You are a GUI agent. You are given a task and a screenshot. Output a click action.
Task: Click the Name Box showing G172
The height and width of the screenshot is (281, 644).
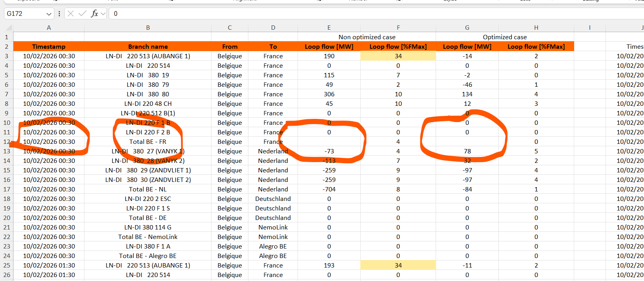point(25,13)
